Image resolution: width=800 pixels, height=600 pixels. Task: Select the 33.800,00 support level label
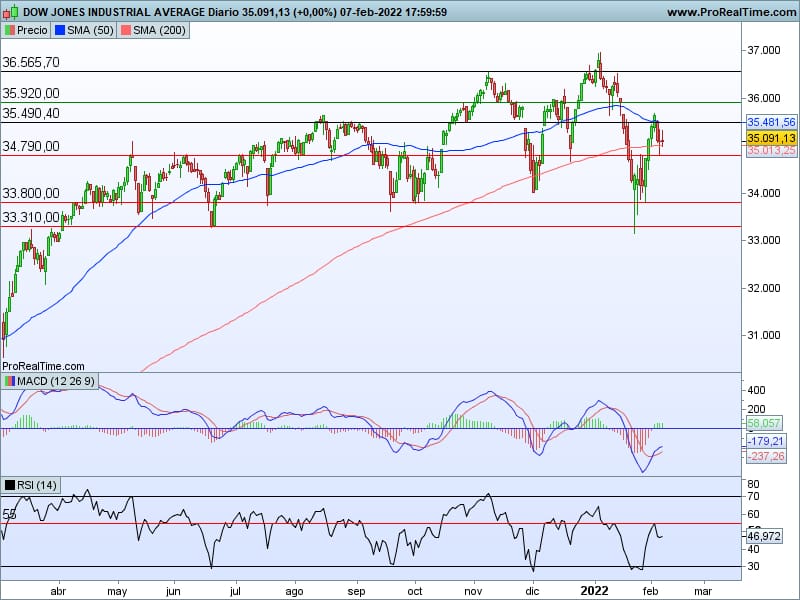(31, 193)
